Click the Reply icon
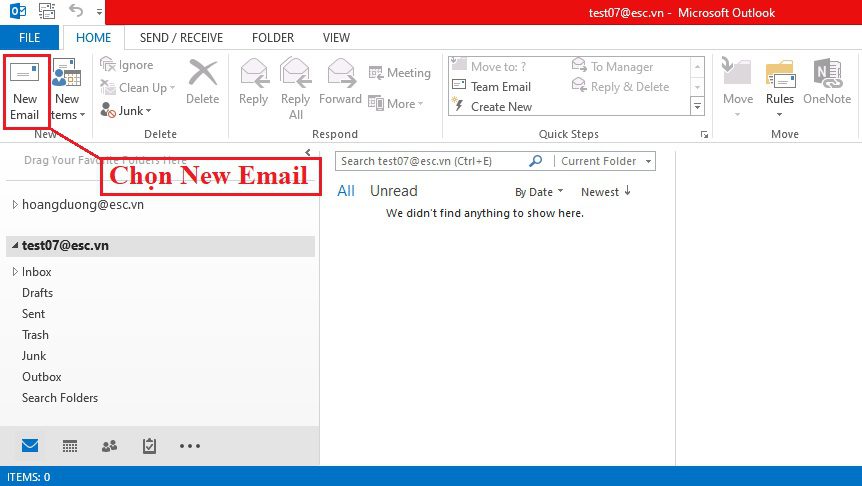The width and height of the screenshot is (862, 486). point(254,73)
